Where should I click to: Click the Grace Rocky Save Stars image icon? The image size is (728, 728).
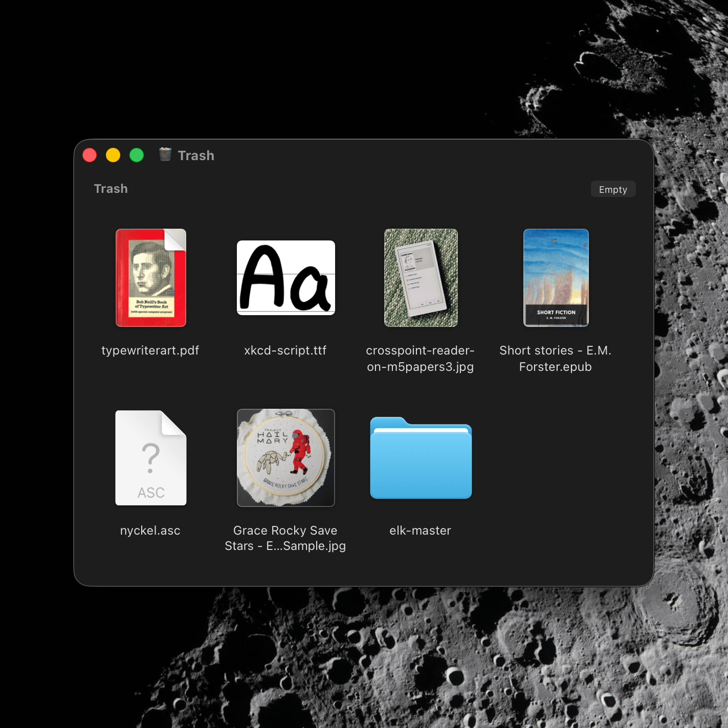[285, 458]
